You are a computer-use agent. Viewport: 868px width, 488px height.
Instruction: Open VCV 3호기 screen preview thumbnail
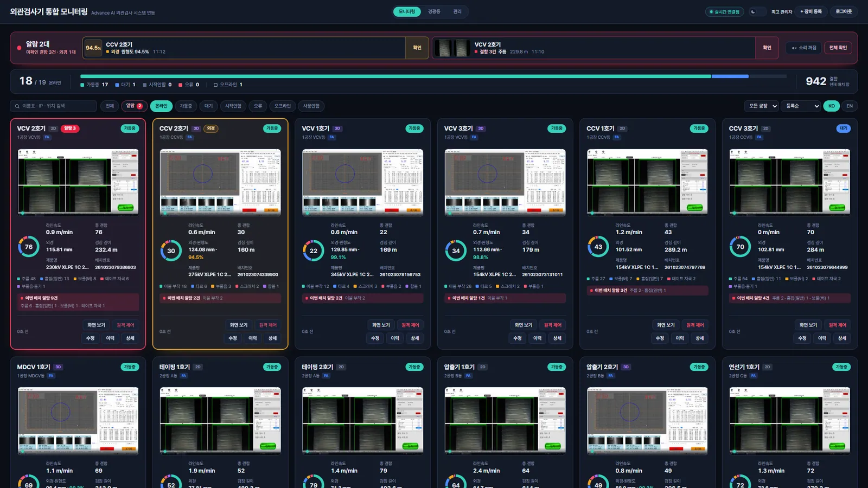pyautogui.click(x=505, y=182)
